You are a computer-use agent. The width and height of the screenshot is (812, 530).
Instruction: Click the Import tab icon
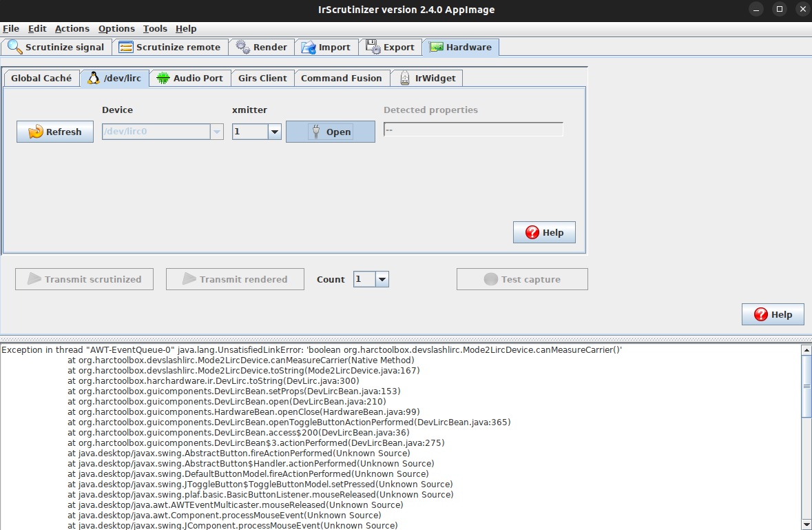pos(309,47)
